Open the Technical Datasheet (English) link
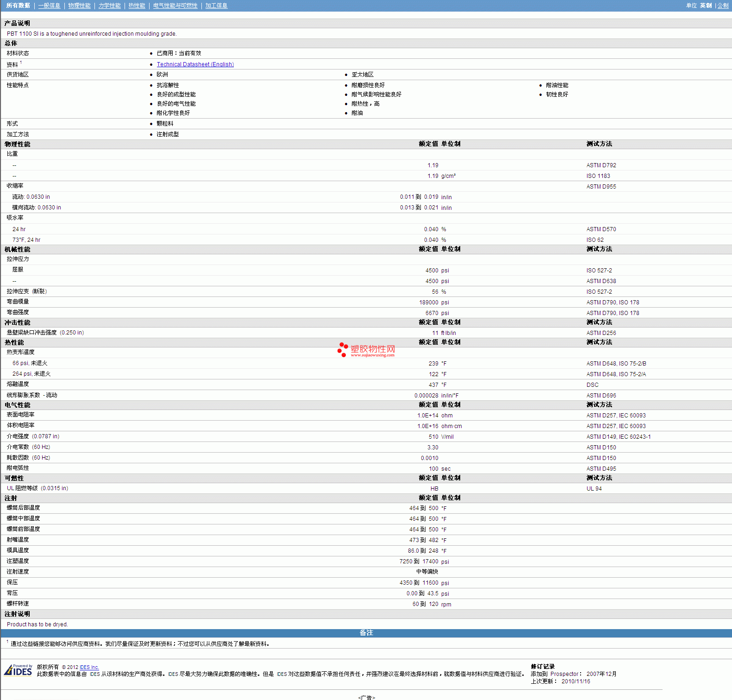 [195, 64]
